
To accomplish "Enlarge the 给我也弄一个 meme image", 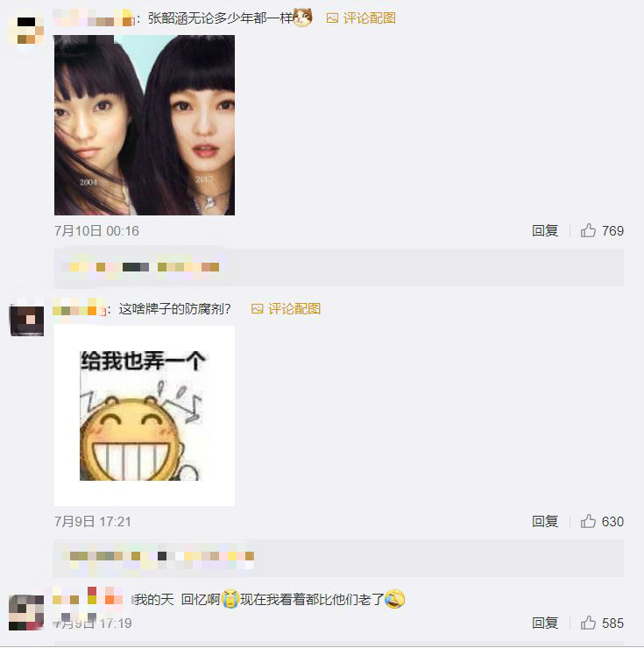I will [x=145, y=416].
